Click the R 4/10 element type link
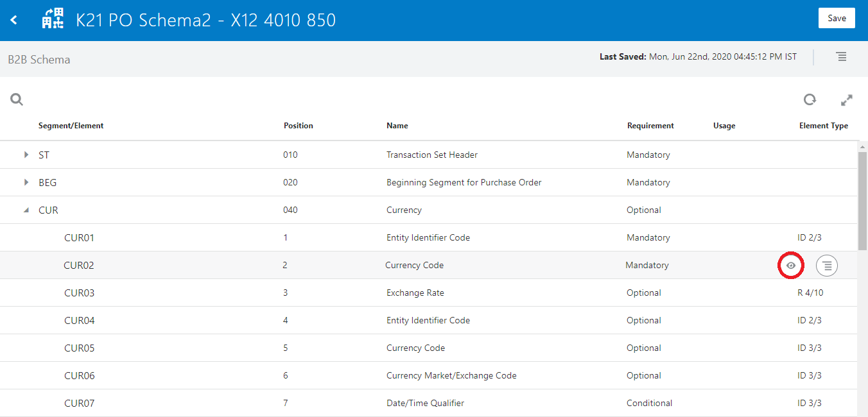 point(810,293)
